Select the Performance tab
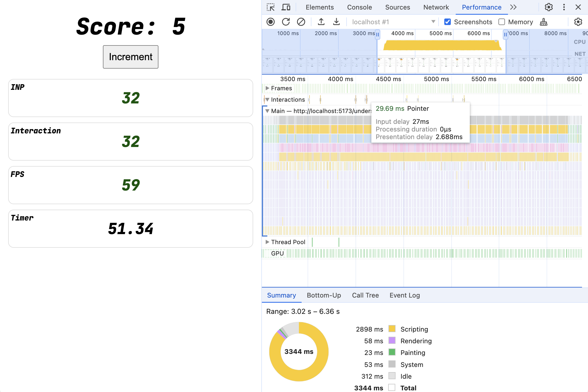Screen dimensions: 588x392 point(482,7)
